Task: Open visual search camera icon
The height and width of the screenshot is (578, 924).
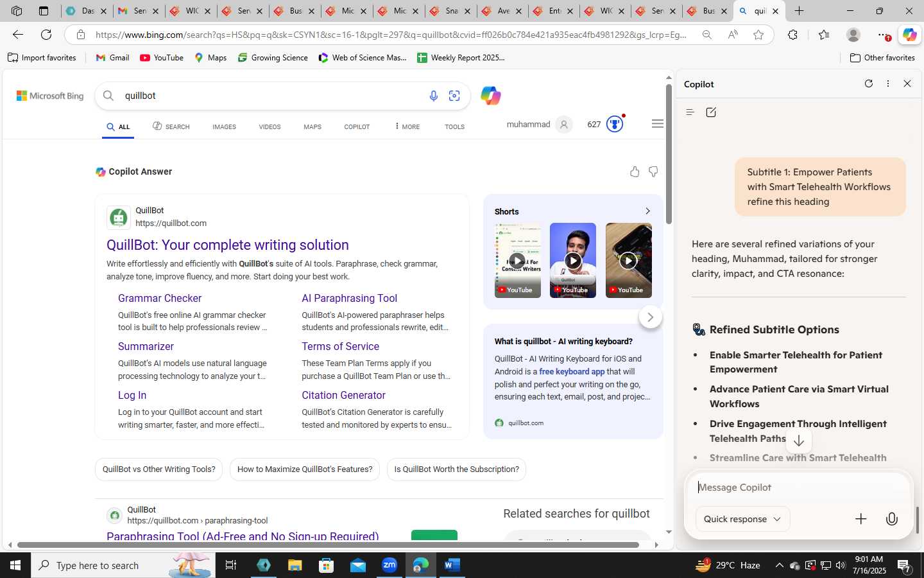Action: coord(454,96)
